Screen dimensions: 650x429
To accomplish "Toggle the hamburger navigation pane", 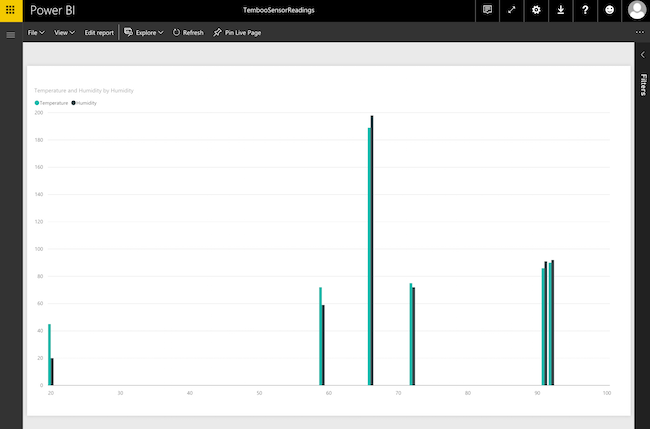I will (x=11, y=35).
